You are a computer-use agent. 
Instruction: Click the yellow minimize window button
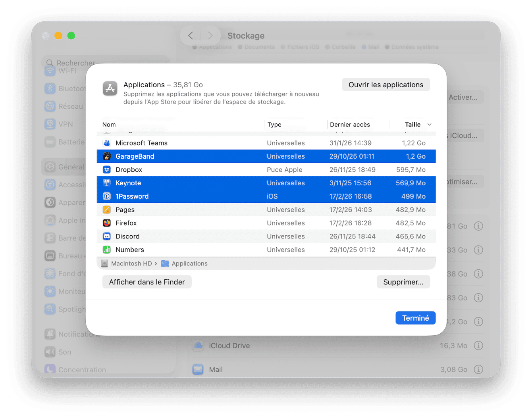(58, 36)
